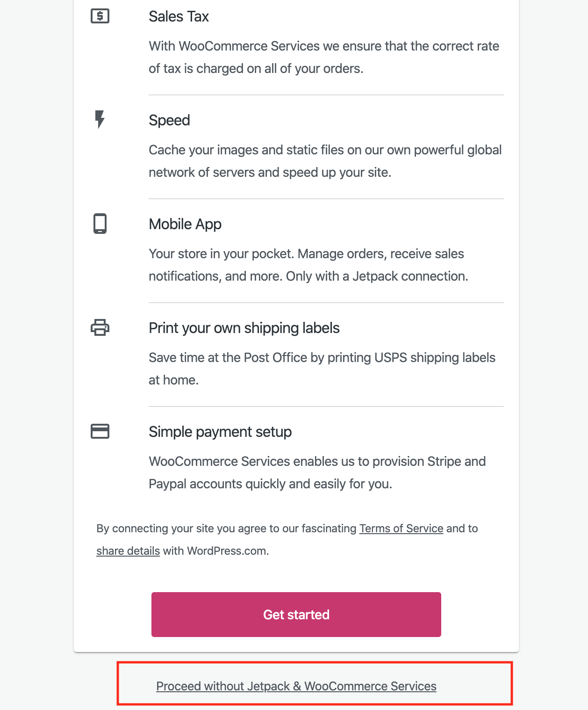Click the Mobile App phone icon
Image resolution: width=588 pixels, height=710 pixels.
(100, 224)
